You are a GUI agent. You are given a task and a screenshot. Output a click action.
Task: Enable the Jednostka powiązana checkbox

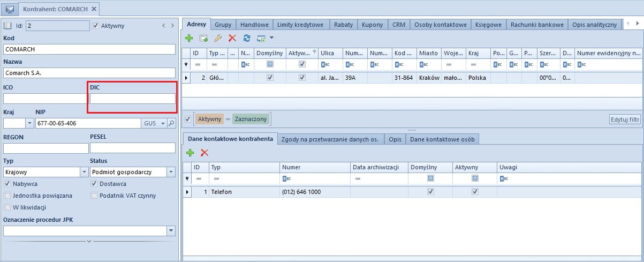pyautogui.click(x=7, y=196)
